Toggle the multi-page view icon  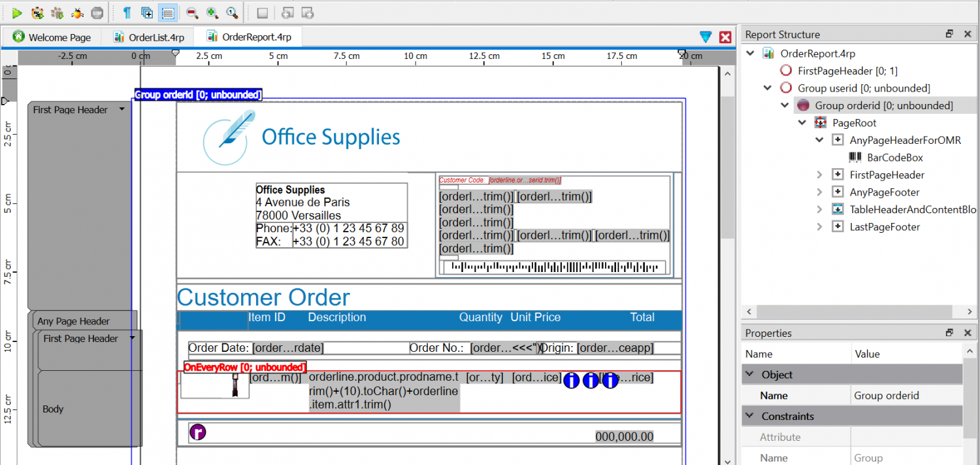pyautogui.click(x=147, y=12)
